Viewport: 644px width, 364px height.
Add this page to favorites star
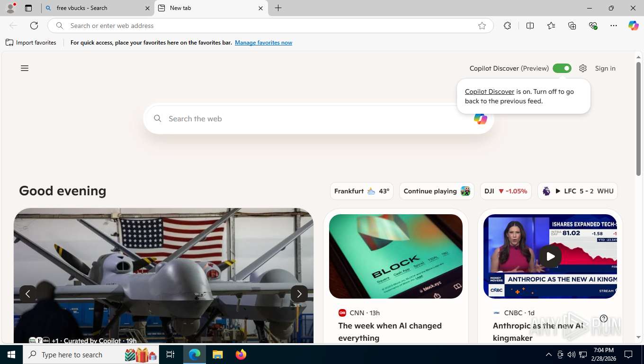(x=482, y=26)
